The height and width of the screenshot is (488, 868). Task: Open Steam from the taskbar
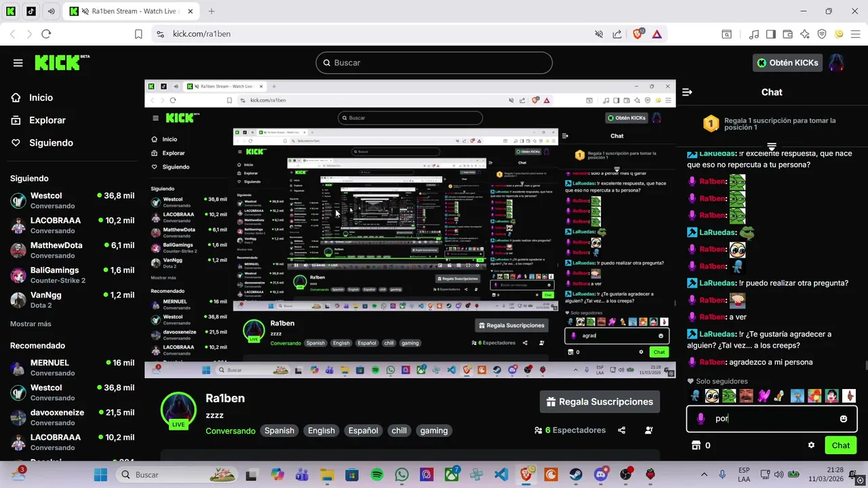point(576,474)
